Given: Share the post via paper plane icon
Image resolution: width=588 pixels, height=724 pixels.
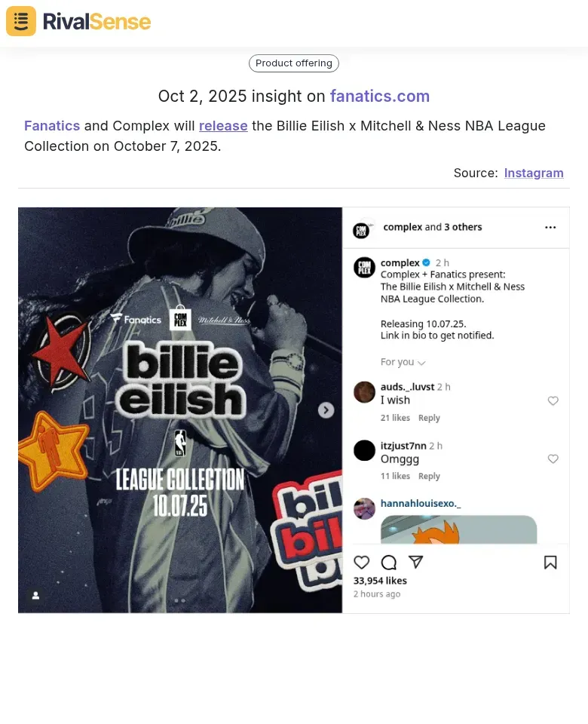Looking at the screenshot, I should coord(416,561).
